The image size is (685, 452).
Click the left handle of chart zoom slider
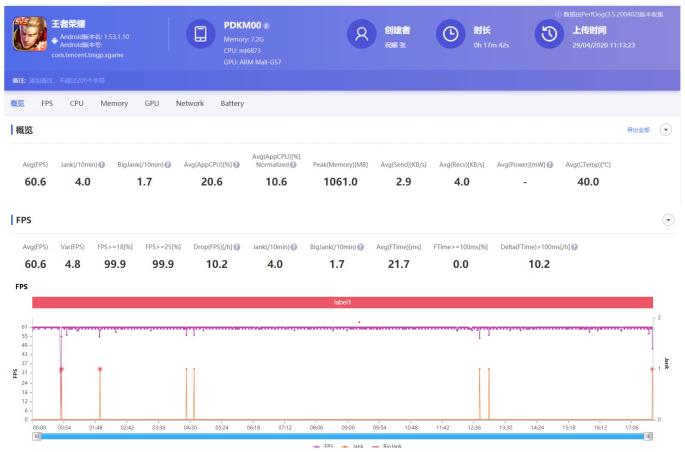pos(36,436)
